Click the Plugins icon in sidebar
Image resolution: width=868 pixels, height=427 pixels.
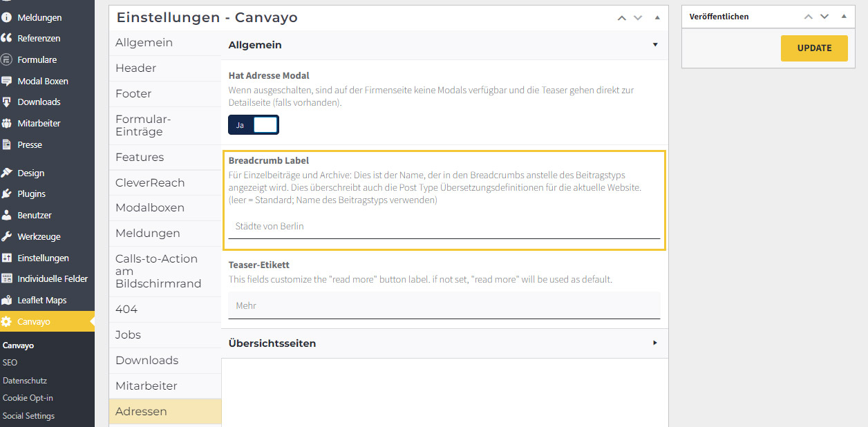7,194
